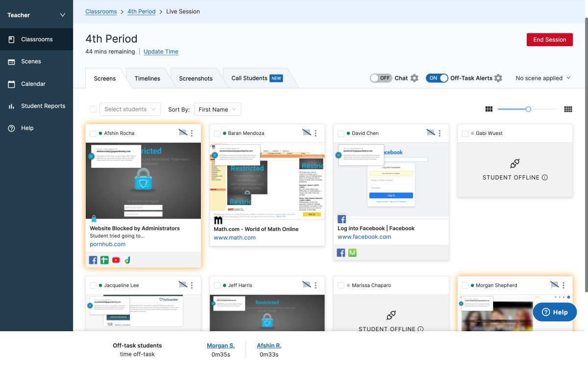Open Off-Task Alerts settings gear

coord(498,78)
